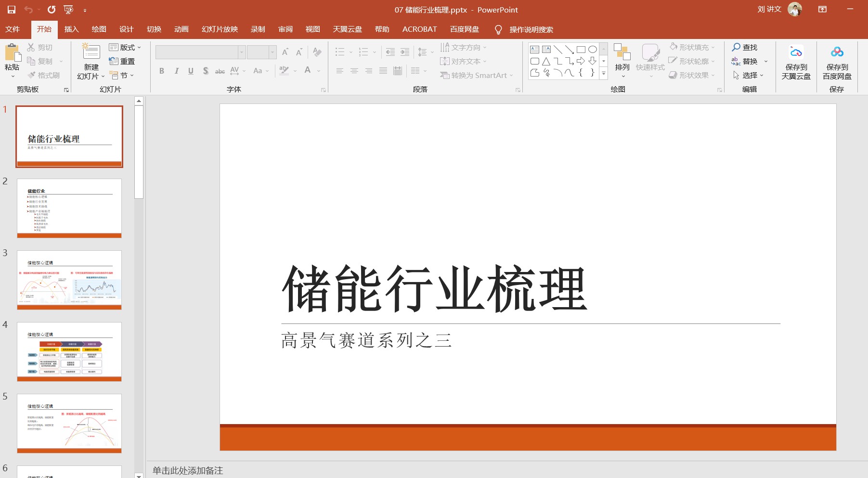Click the Decrease Indent icon
Screen dimensions: 868x478
pos(390,52)
